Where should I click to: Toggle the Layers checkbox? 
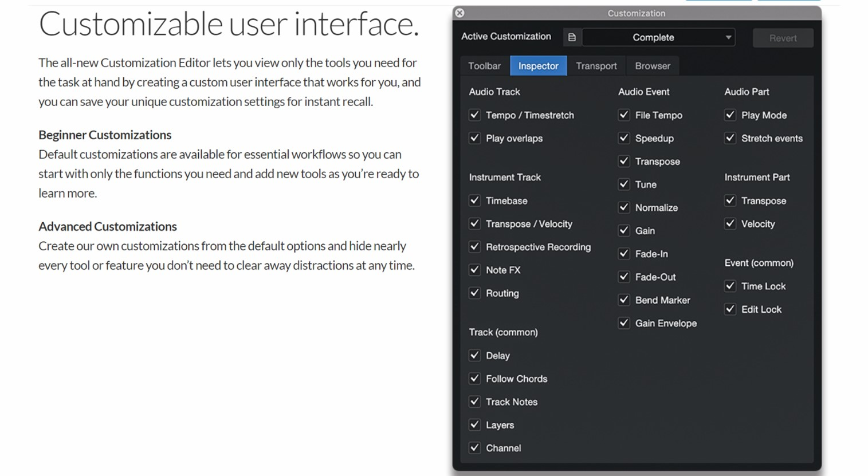(474, 424)
